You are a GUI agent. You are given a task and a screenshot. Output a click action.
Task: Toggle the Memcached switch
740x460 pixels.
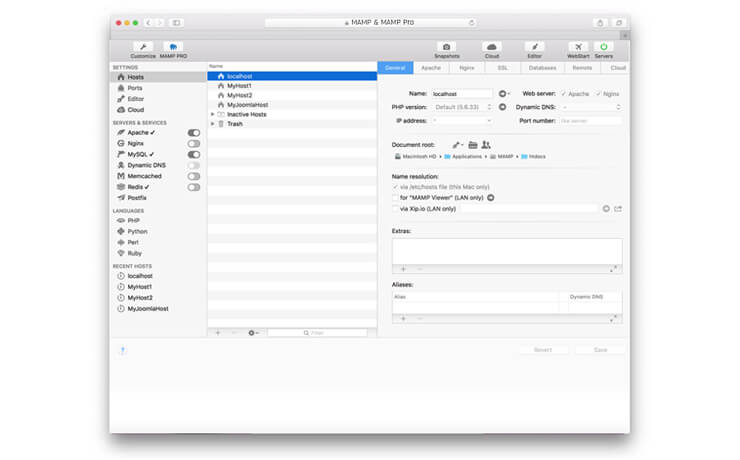(x=193, y=176)
